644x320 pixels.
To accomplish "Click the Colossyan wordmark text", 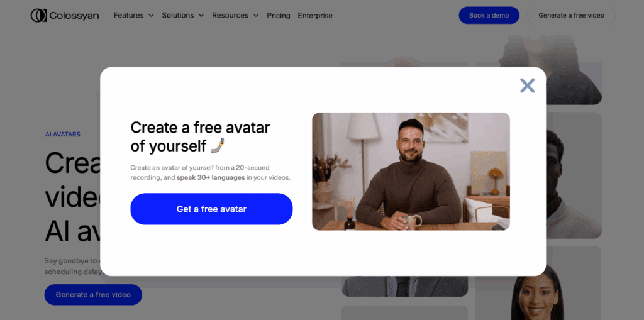I will pyautogui.click(x=74, y=16).
